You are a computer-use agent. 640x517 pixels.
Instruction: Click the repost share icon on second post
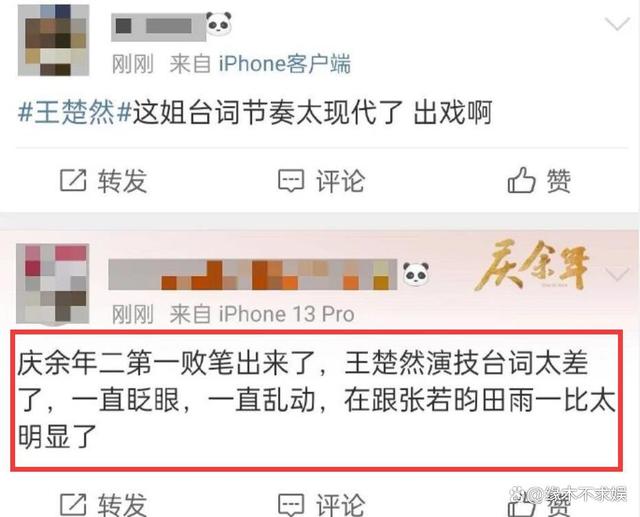click(73, 504)
